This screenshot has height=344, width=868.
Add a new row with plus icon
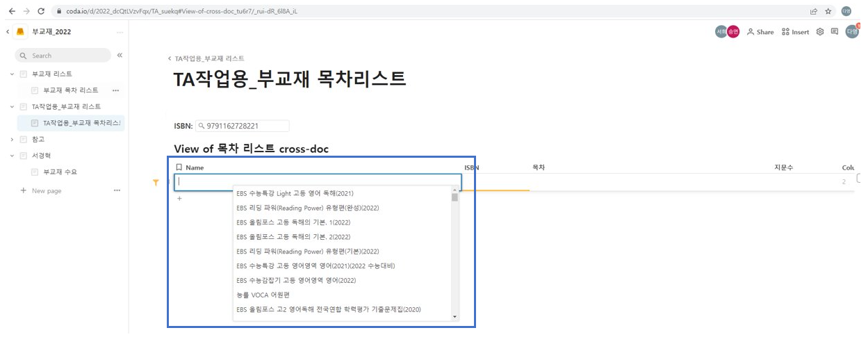tap(179, 199)
